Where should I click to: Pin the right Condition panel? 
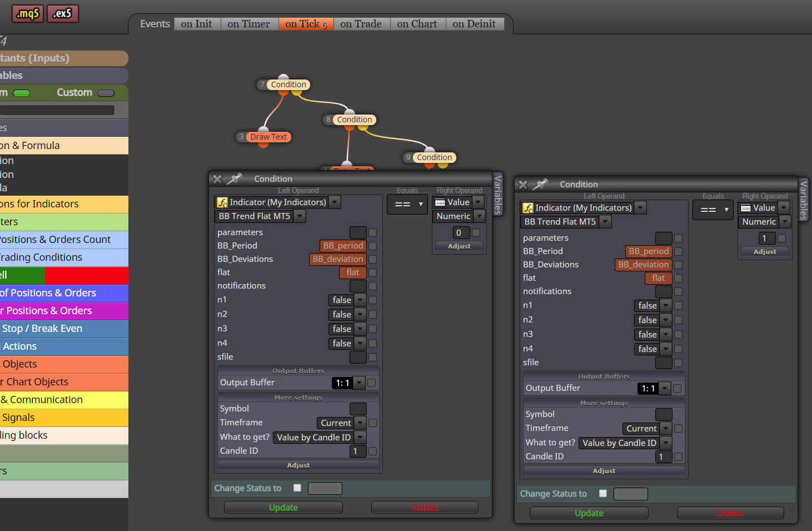click(x=540, y=184)
